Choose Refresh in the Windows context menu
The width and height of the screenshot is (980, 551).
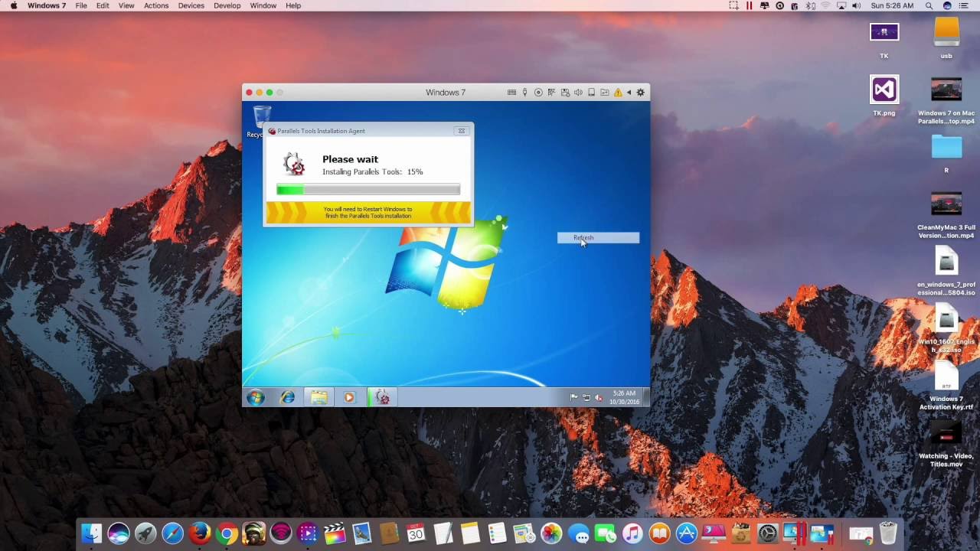(598, 238)
